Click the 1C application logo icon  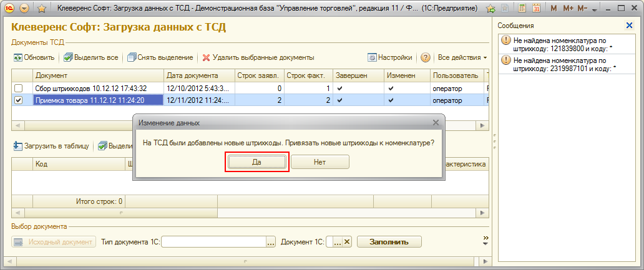pos(10,8)
